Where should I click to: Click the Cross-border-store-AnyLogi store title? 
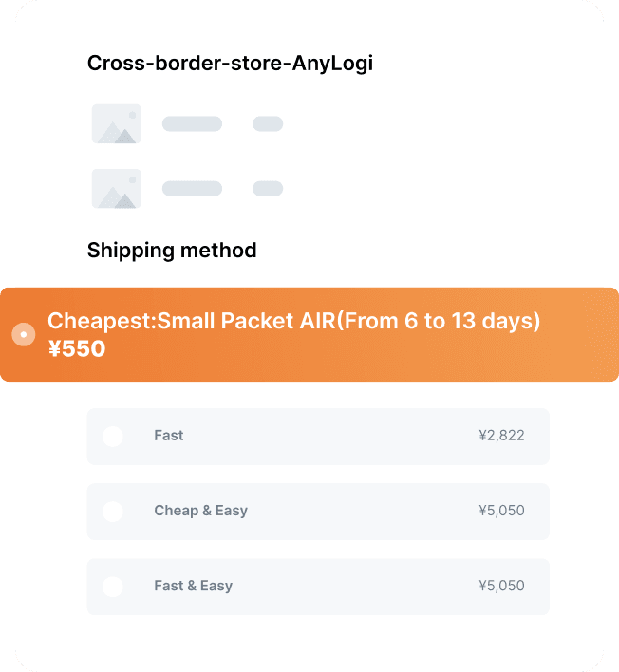(230, 64)
